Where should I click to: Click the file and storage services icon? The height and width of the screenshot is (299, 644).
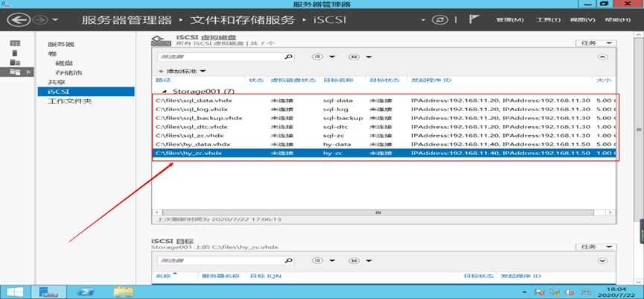(x=15, y=72)
